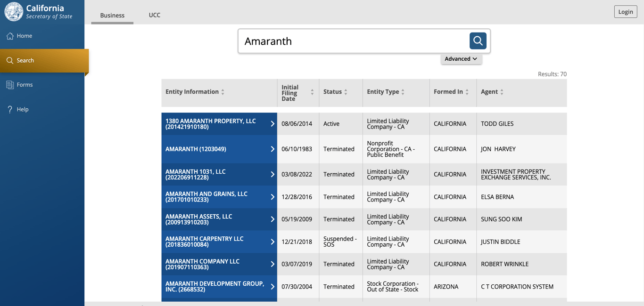Open Forms from the sidebar icon
Screen dimensions: 644x306
[9, 85]
